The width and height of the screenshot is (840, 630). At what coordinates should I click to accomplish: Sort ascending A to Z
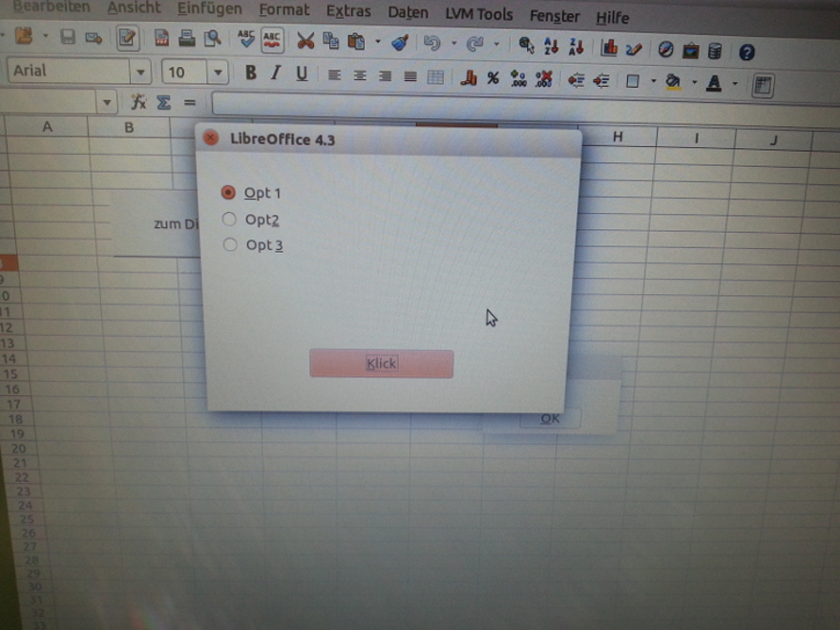click(x=552, y=47)
